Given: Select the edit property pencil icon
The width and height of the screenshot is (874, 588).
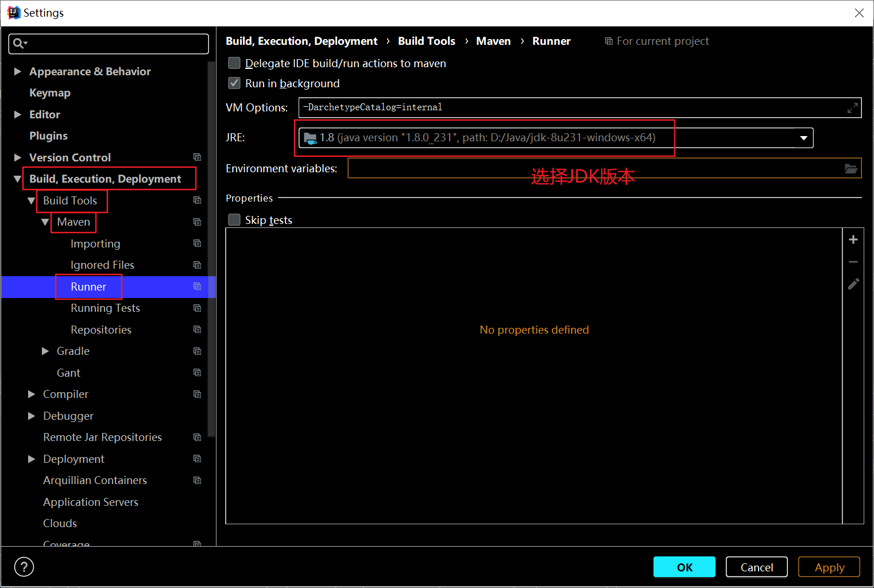Looking at the screenshot, I should click(853, 284).
